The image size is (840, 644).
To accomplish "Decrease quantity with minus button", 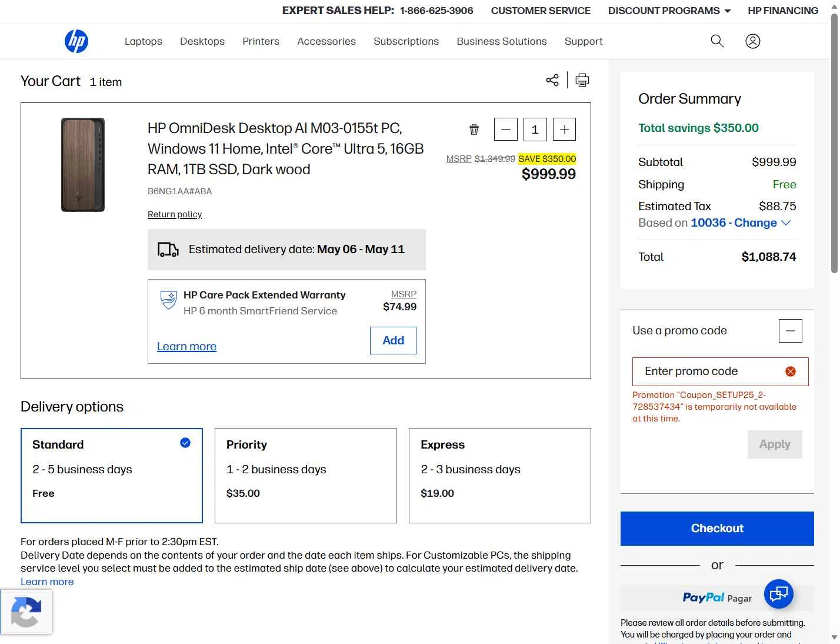I will point(506,130).
